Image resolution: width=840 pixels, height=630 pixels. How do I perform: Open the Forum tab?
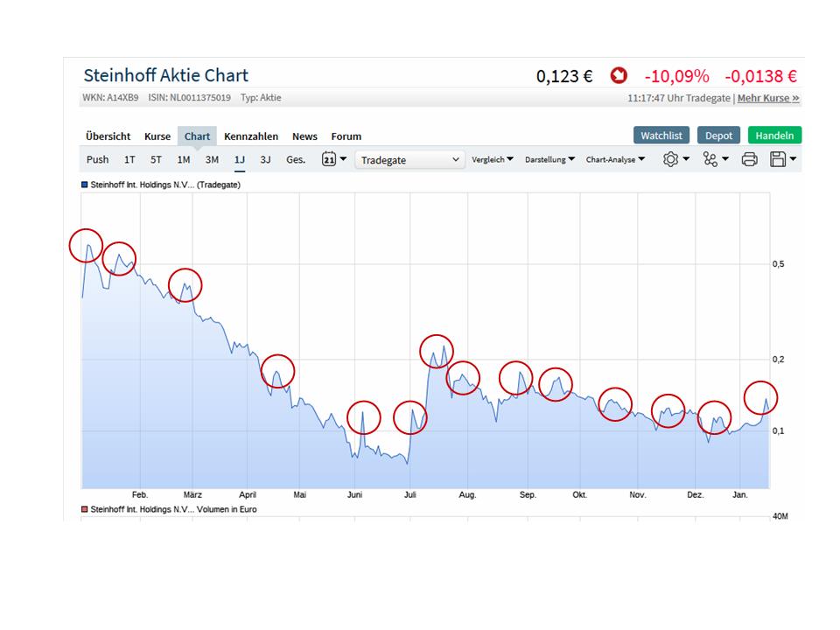point(346,136)
